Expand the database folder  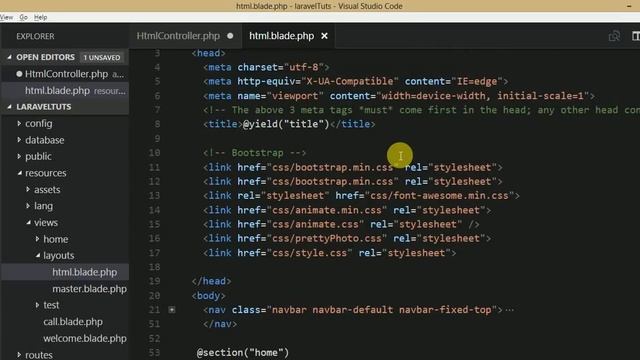click(x=19, y=140)
